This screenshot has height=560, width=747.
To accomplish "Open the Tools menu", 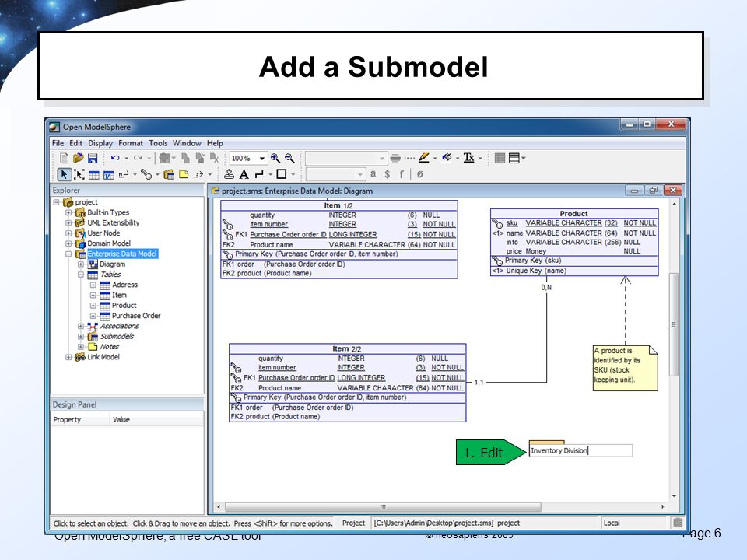I will 158,143.
